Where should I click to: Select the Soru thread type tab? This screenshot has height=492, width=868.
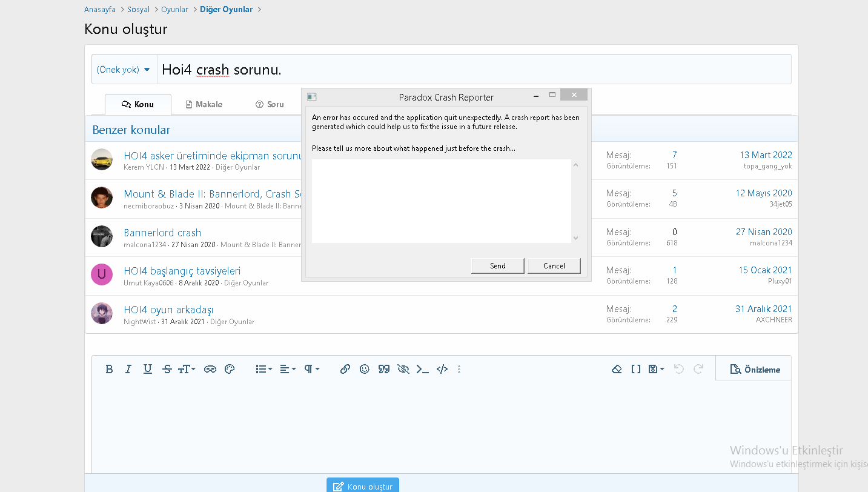coord(270,104)
